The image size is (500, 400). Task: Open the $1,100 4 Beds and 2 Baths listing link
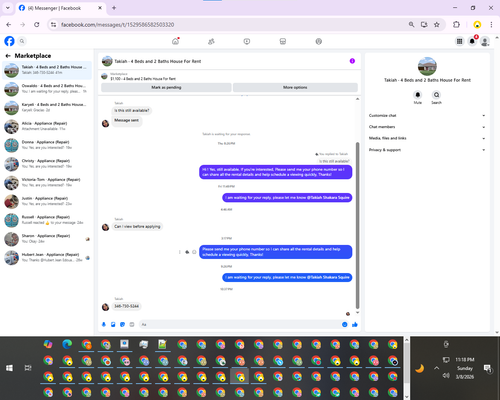[x=143, y=79]
